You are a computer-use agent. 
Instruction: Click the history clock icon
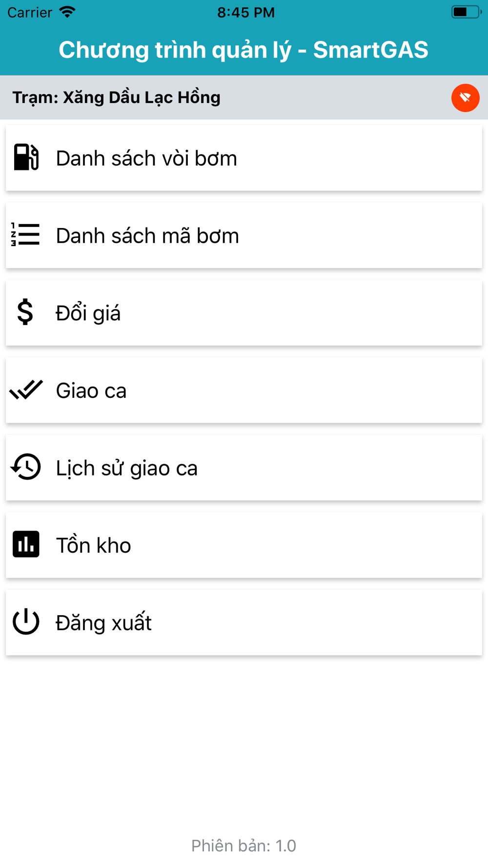click(x=26, y=467)
